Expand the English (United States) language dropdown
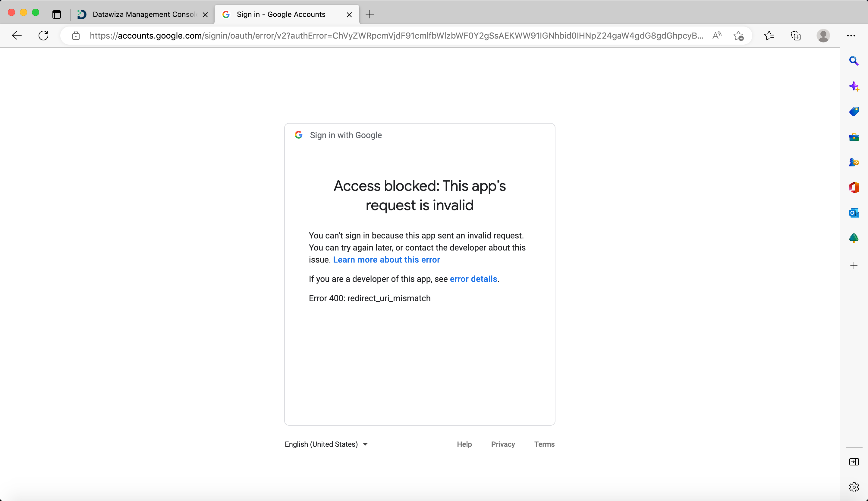 (327, 444)
